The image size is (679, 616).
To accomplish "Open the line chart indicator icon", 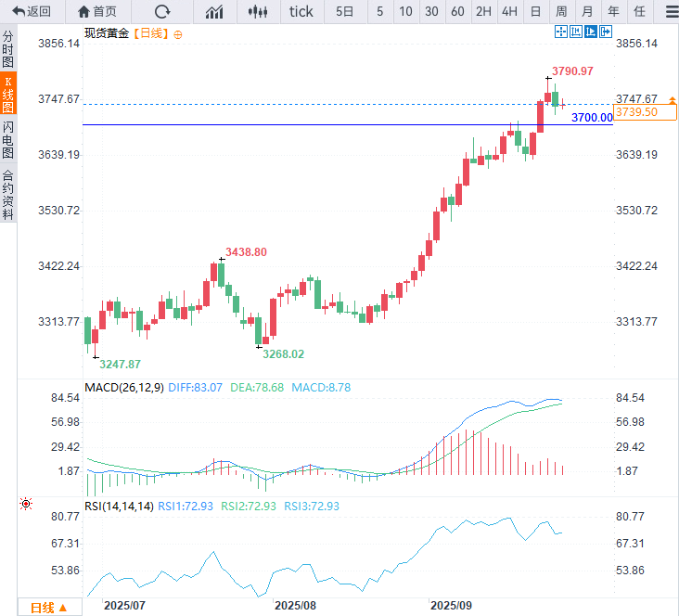I will click(214, 11).
